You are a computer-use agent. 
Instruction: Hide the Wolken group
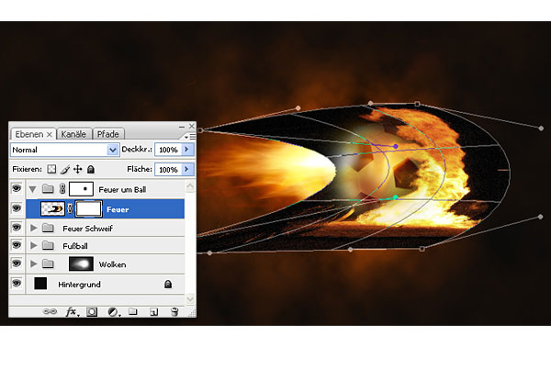click(17, 263)
